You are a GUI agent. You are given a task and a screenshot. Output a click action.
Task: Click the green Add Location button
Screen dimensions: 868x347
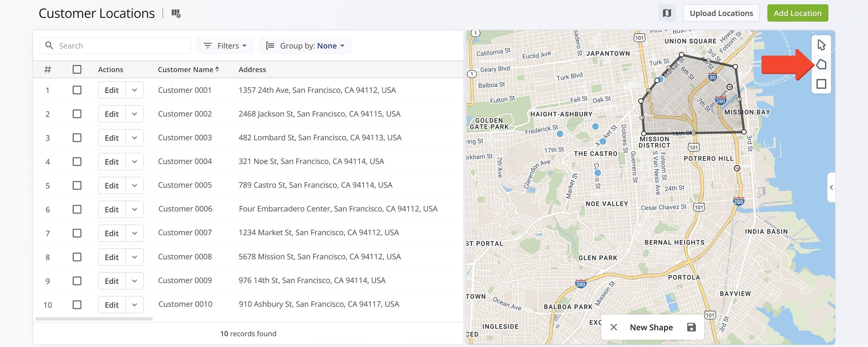click(x=797, y=13)
